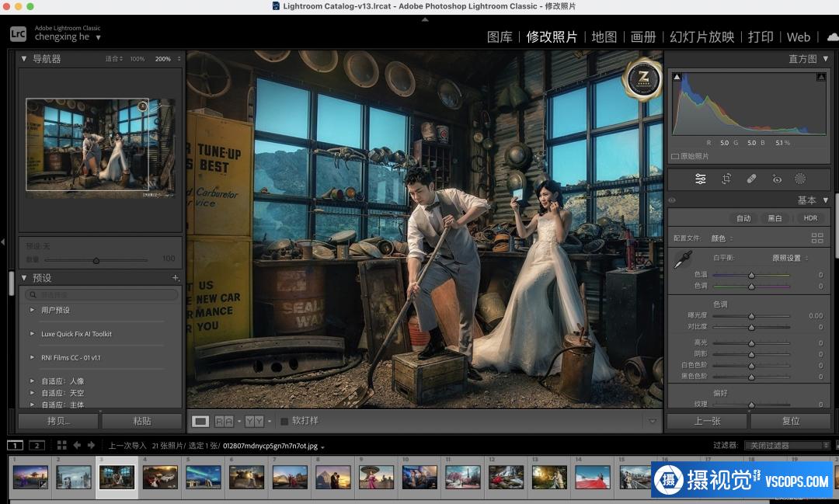Open cloud sync status icon
This screenshot has height=504, width=839.
click(x=833, y=37)
